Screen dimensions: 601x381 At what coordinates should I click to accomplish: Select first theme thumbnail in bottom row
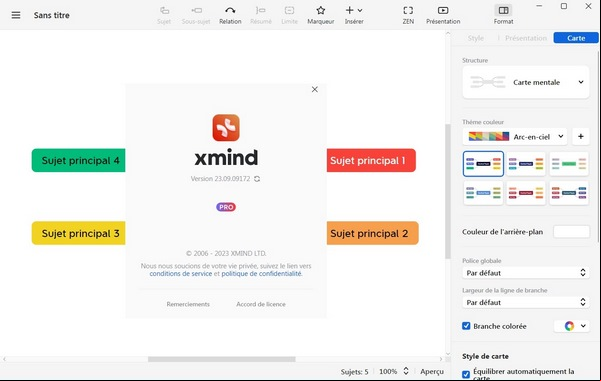coord(483,193)
